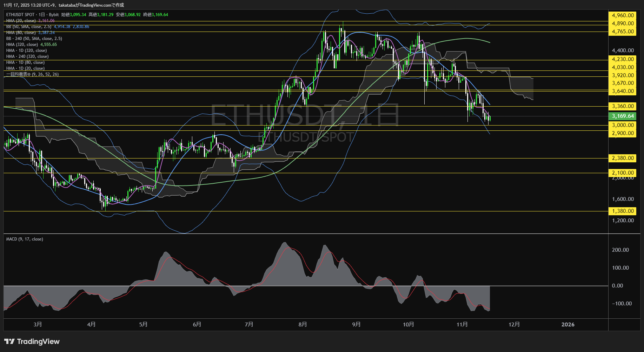Click the MACD 0.00 scale value
Screen dimensions: 644x352
point(617,286)
